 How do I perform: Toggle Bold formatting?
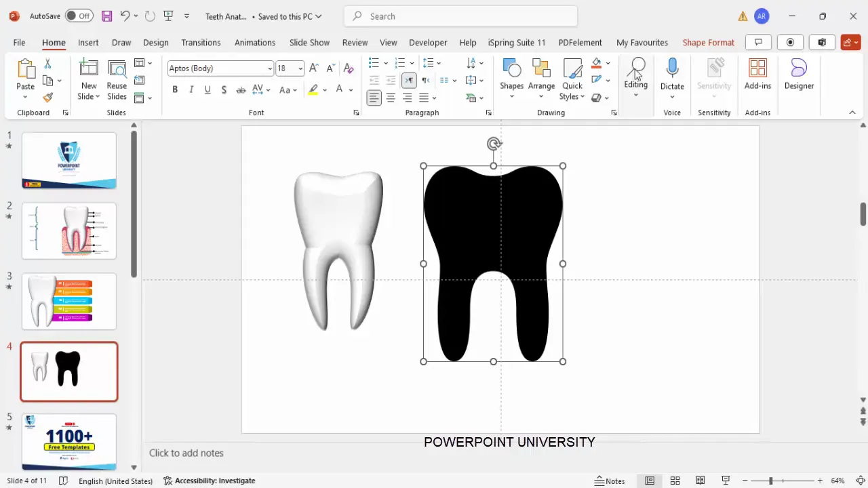[x=175, y=89]
